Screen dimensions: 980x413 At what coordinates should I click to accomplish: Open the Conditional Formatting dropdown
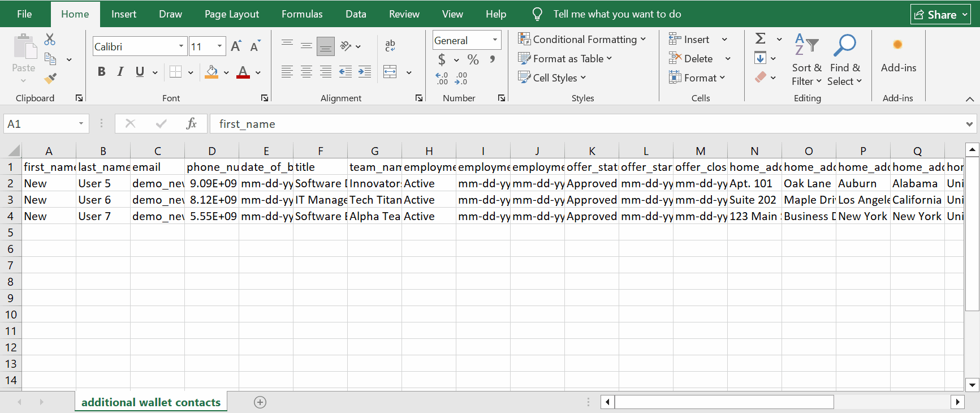[582, 40]
